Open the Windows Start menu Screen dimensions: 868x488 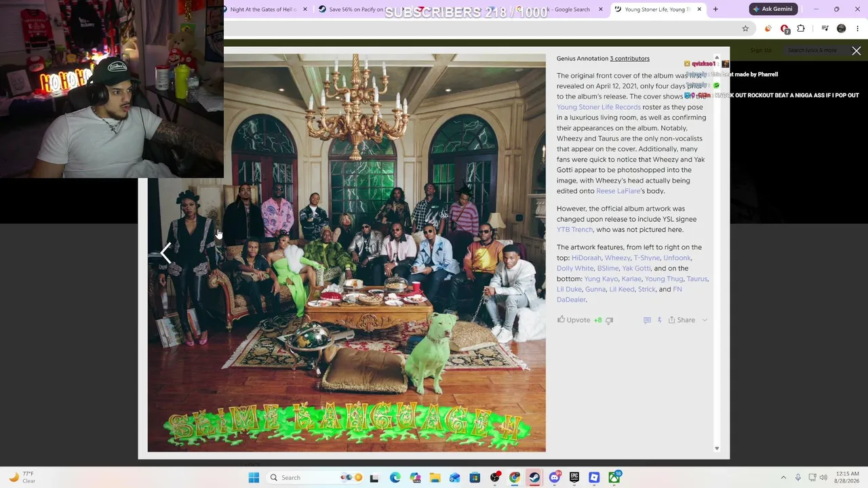tap(254, 478)
